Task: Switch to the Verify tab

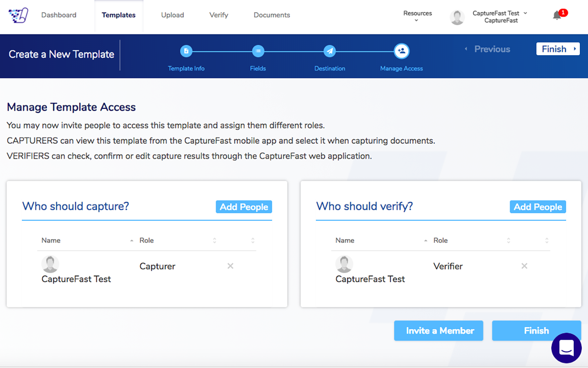Action: pos(219,15)
